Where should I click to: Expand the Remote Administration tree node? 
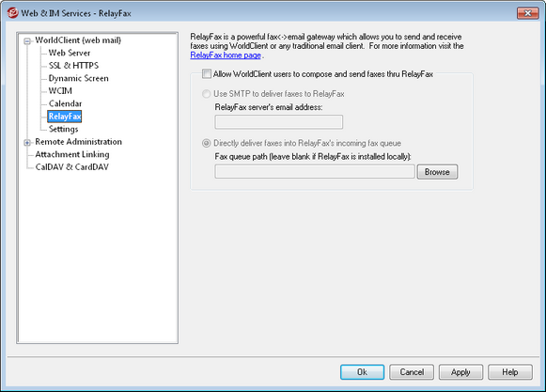(x=27, y=143)
